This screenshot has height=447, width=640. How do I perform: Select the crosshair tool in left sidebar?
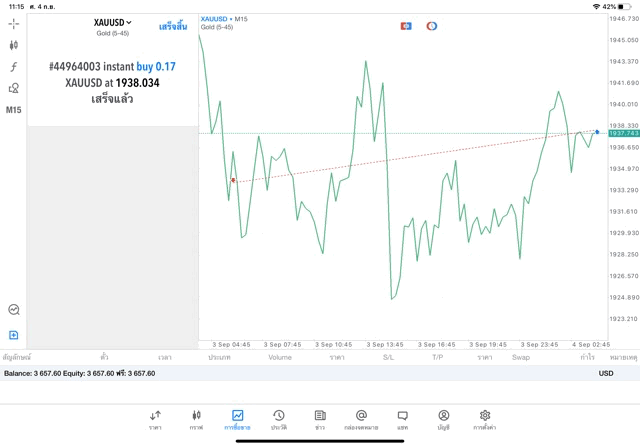tap(14, 23)
